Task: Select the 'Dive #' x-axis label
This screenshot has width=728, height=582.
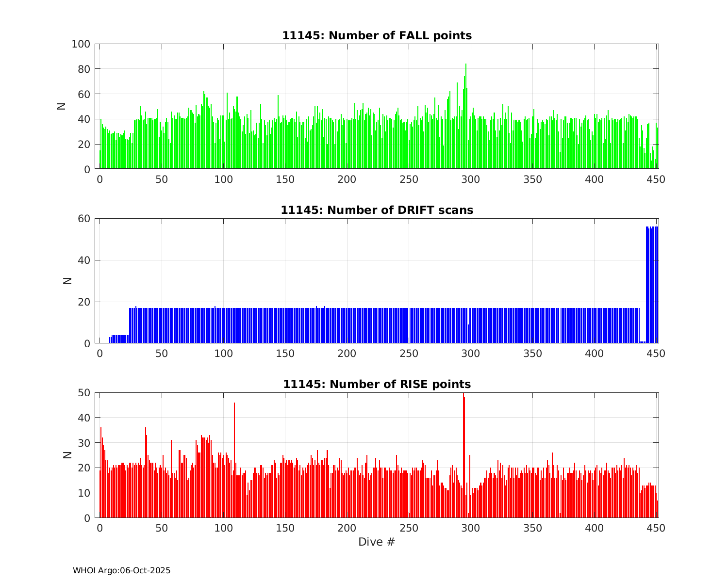Action: [x=377, y=542]
